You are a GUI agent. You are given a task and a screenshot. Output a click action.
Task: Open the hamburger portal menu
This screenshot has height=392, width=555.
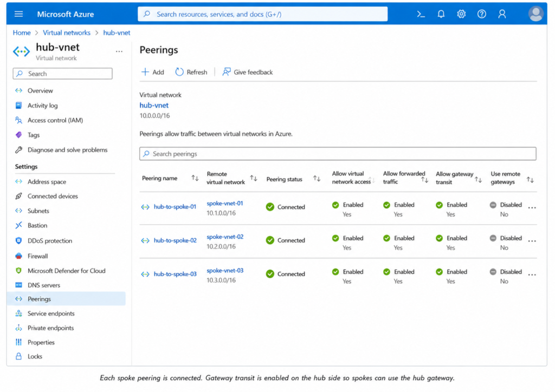18,14
